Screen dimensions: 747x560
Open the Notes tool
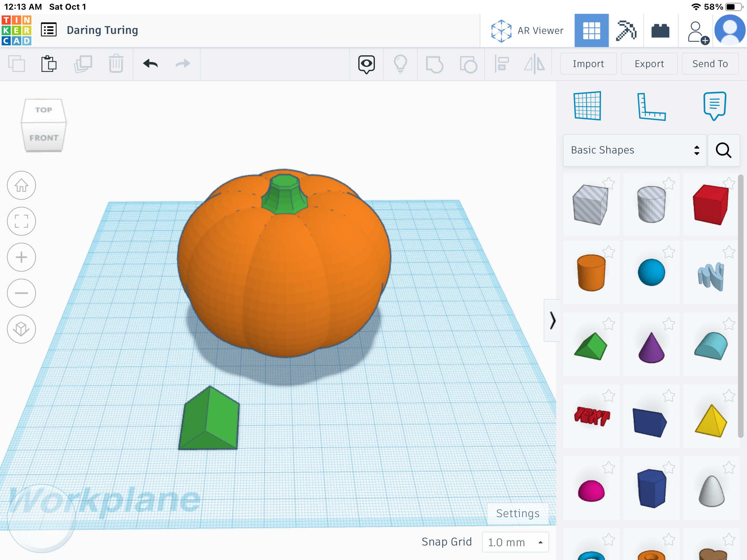[x=714, y=106]
